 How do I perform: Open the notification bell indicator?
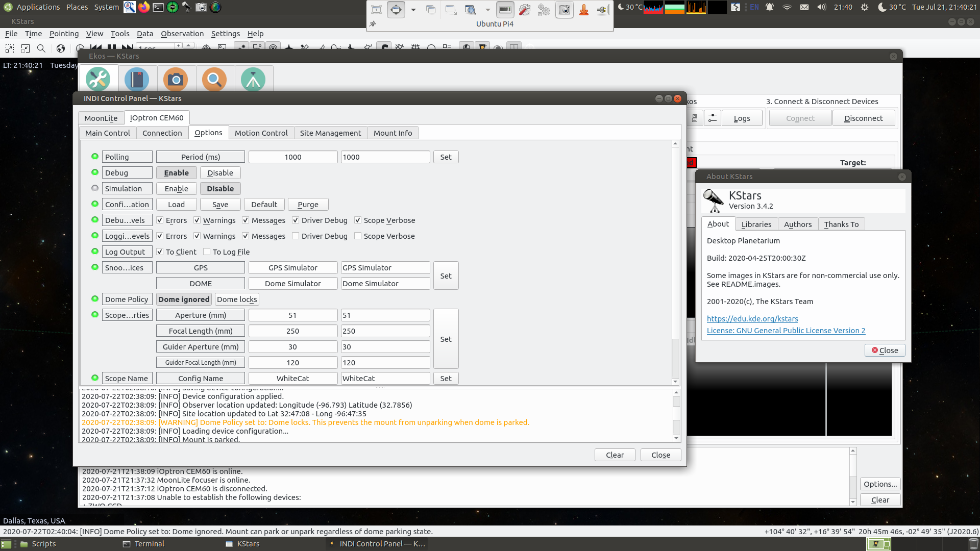coord(770,7)
